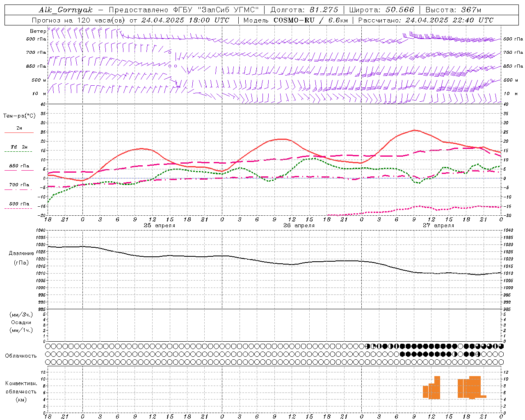The width and height of the screenshot is (525, 420).
Task: Click the Td 2м dew point legend entry
Action: click(19, 147)
